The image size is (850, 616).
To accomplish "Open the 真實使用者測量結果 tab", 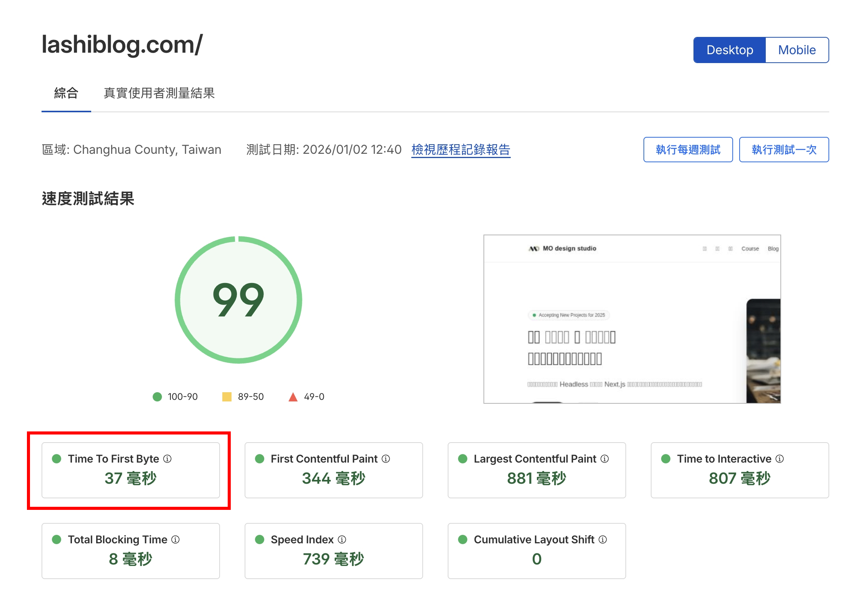I will click(159, 93).
